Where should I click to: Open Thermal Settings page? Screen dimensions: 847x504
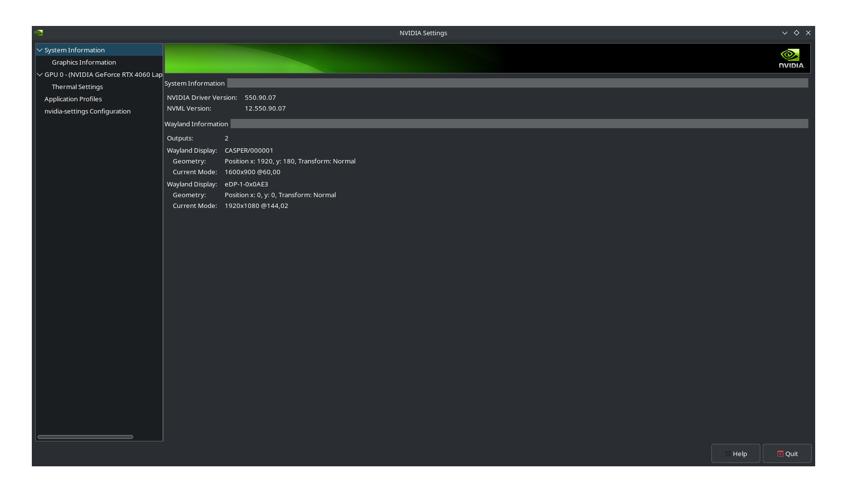tap(77, 87)
